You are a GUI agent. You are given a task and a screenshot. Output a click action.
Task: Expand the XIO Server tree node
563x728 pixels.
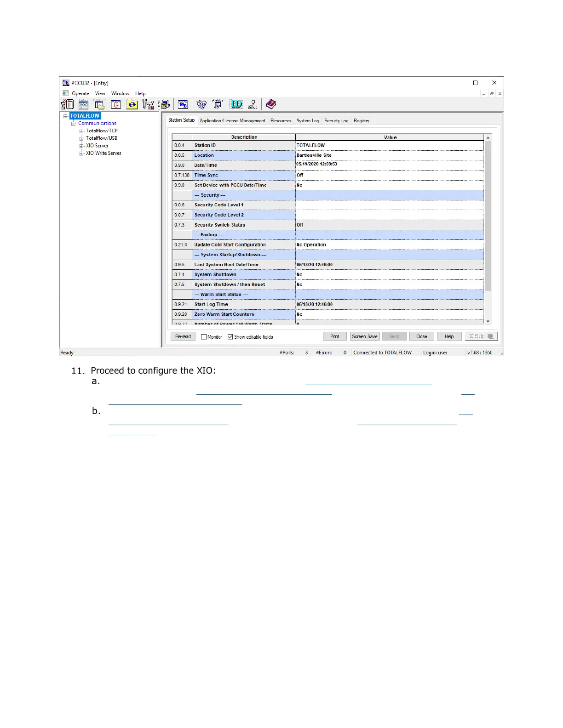(81, 146)
